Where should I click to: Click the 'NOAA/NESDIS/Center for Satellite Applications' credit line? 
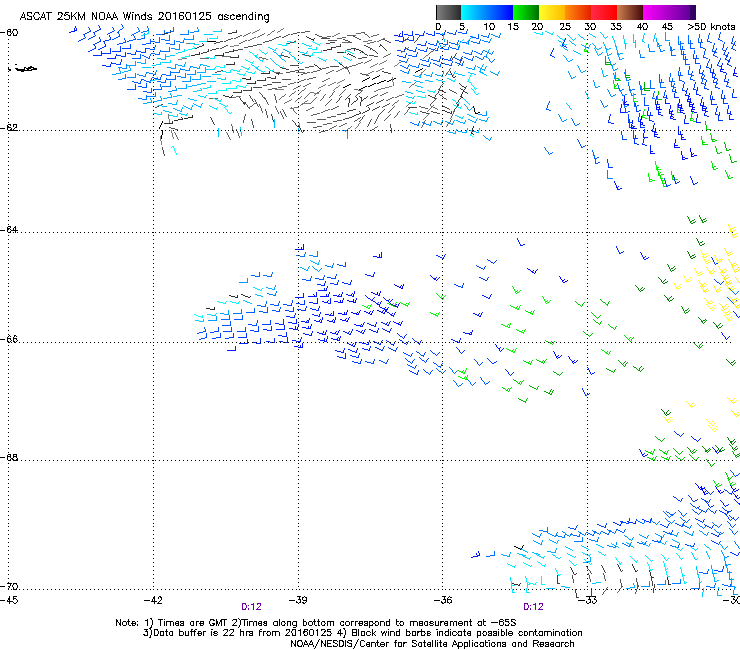(432, 644)
